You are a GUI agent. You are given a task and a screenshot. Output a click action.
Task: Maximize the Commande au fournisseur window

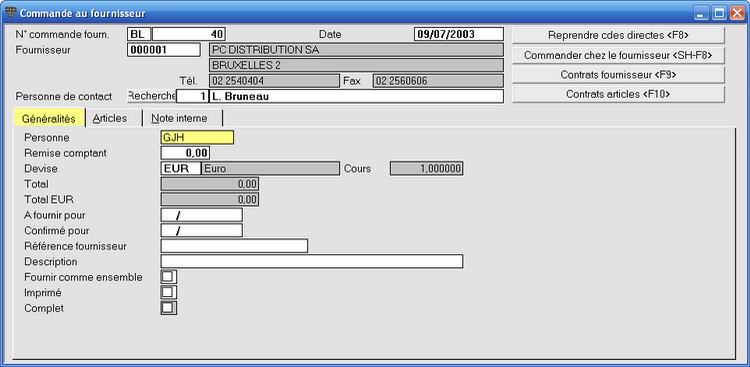pos(719,13)
